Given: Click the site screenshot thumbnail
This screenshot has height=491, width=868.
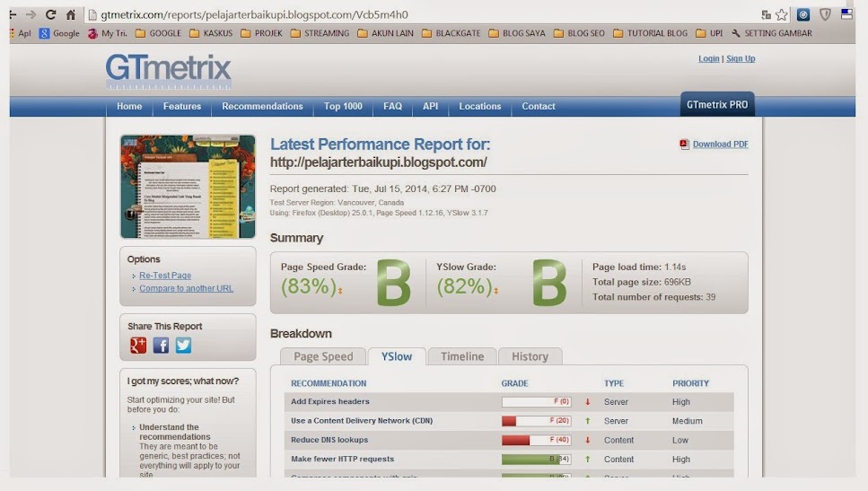Looking at the screenshot, I should [x=188, y=187].
